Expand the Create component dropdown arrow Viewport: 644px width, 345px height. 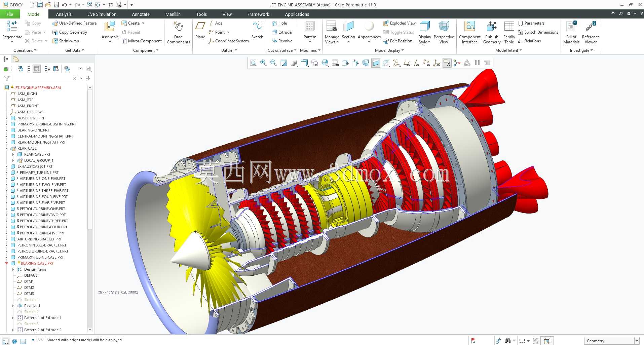[143, 23]
